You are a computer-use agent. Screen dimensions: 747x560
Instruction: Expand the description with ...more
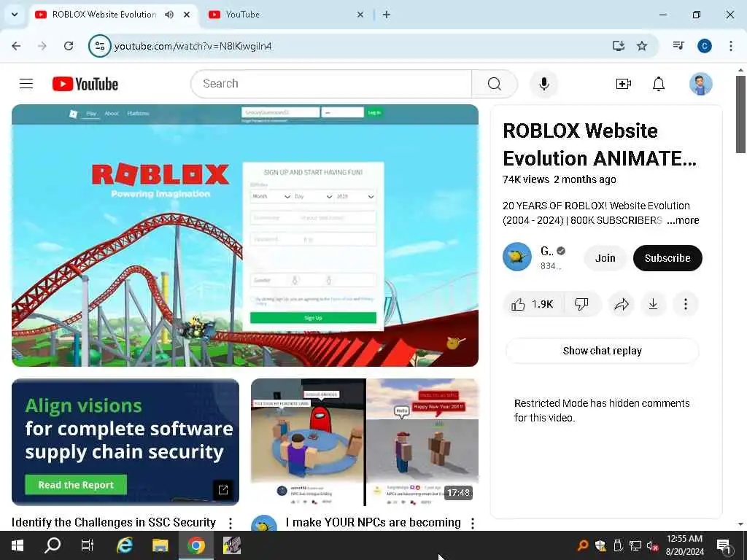tap(683, 220)
